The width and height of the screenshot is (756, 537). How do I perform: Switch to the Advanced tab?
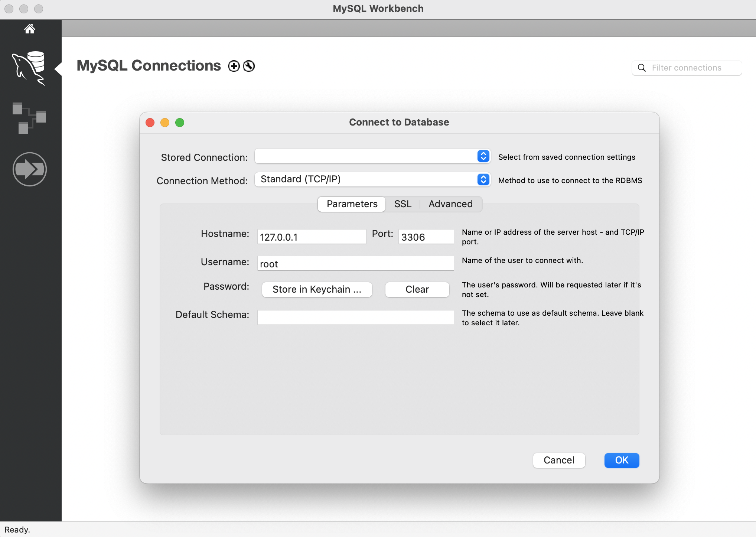click(x=450, y=204)
